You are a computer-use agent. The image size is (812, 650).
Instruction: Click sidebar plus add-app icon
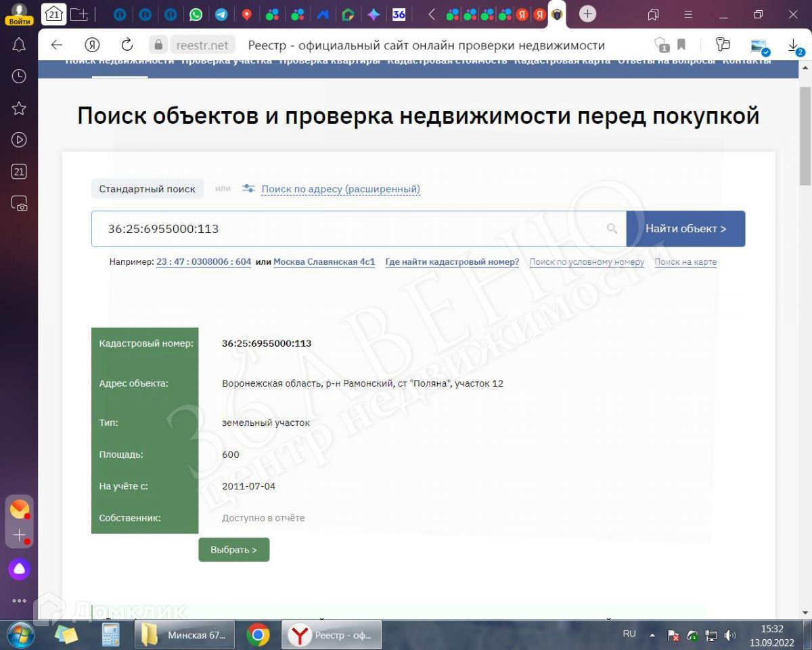[x=19, y=535]
